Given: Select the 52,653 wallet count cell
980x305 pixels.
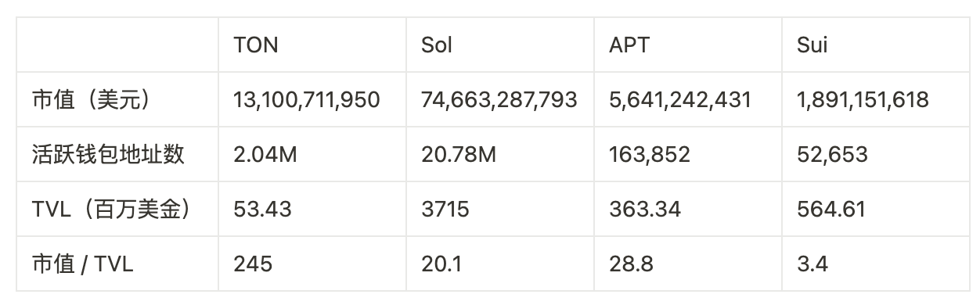Looking at the screenshot, I should point(832,155).
